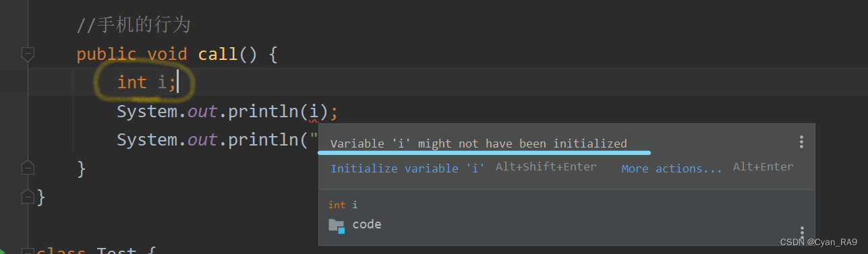Click the 'code' module name in popup

pyautogui.click(x=367, y=224)
